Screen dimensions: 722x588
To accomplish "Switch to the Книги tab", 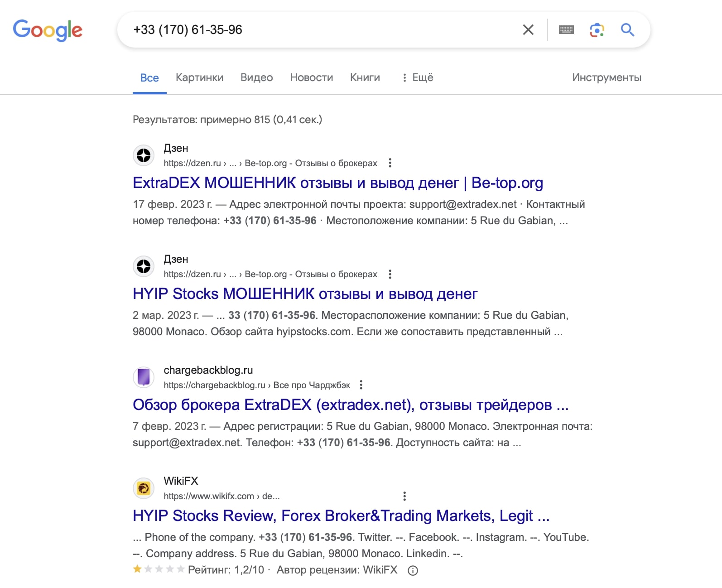I will 365,77.
